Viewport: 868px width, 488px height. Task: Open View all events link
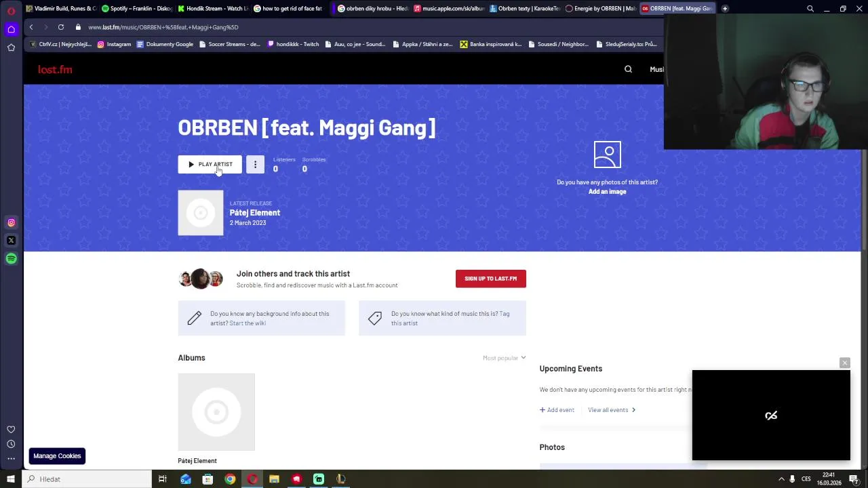[611, 410]
